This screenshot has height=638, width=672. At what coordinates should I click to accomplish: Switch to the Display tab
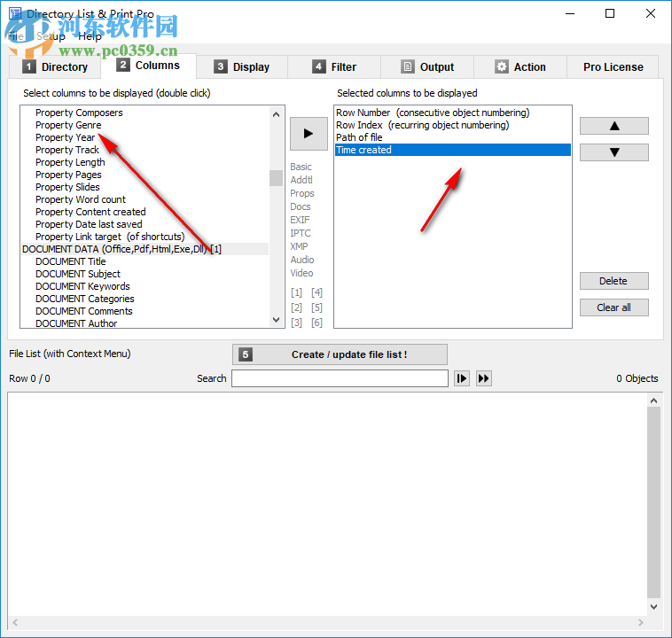(x=242, y=66)
